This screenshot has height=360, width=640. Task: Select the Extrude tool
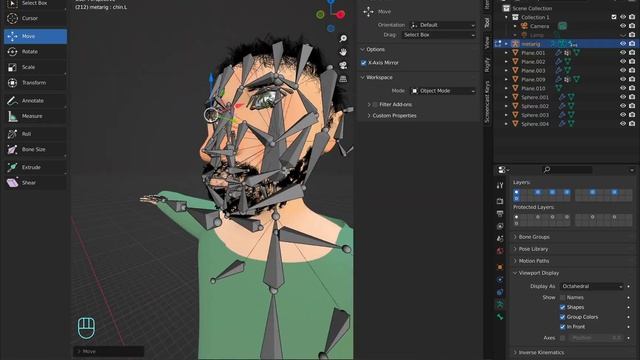pos(35,167)
